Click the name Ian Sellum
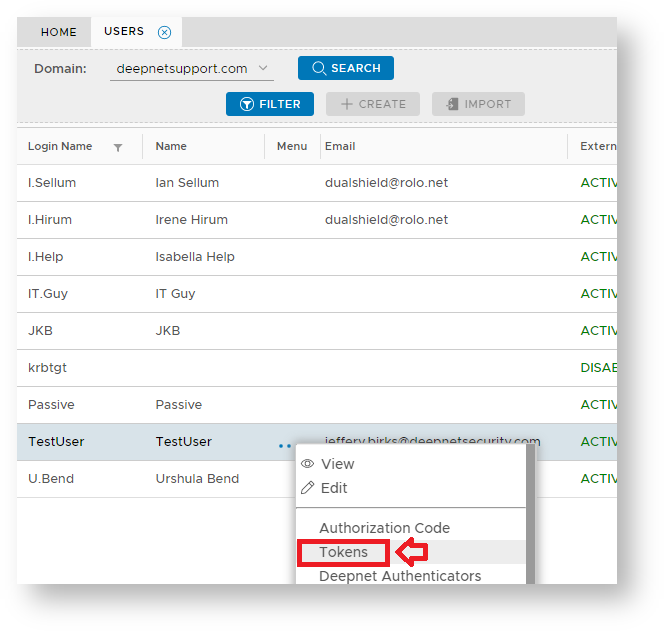 (x=187, y=183)
